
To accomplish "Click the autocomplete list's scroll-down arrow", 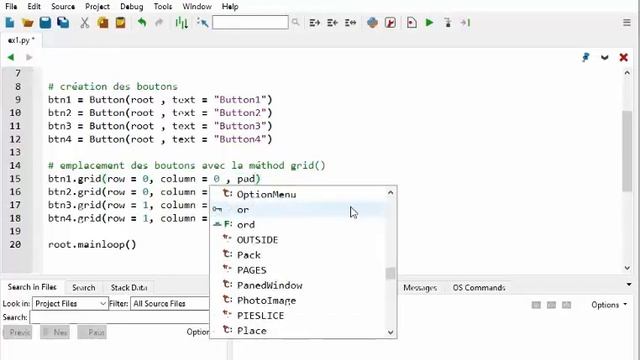I will [391, 332].
